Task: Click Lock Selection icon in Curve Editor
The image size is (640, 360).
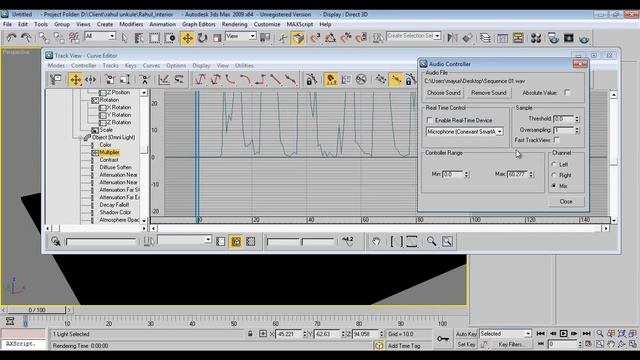Action: tap(311, 79)
